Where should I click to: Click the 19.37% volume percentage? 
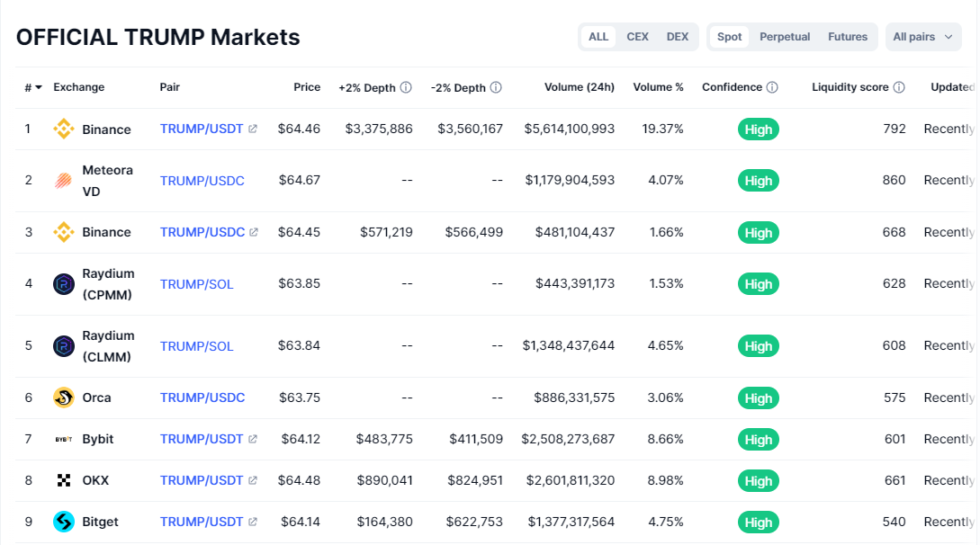click(x=662, y=129)
